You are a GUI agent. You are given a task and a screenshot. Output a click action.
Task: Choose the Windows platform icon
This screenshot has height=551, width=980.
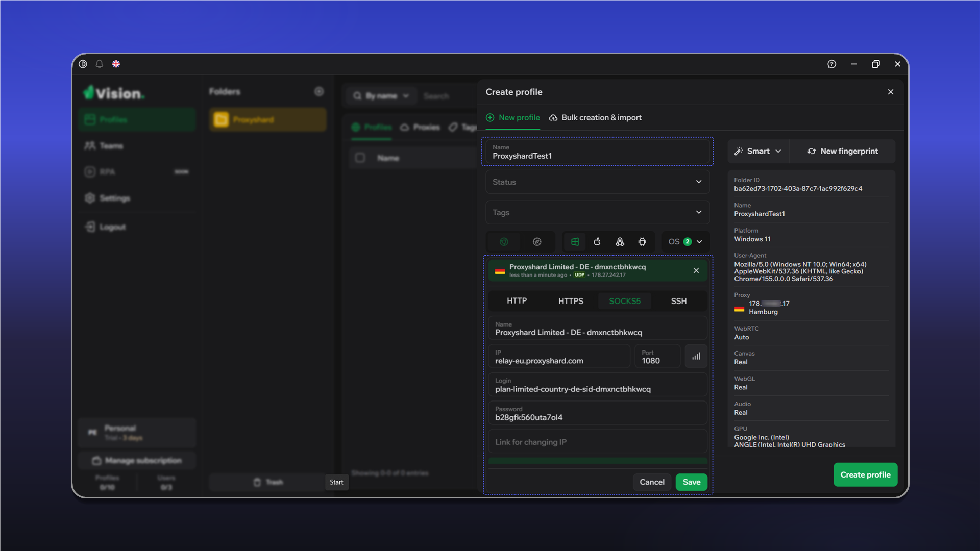click(575, 242)
